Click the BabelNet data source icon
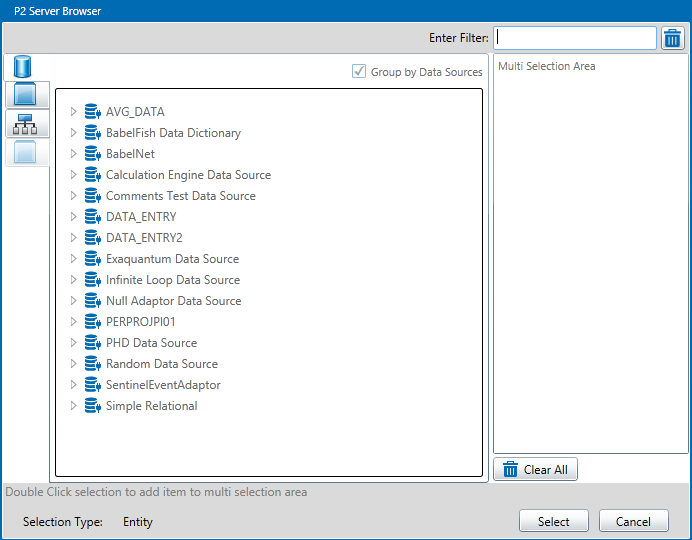The image size is (692, 540). tap(93, 154)
